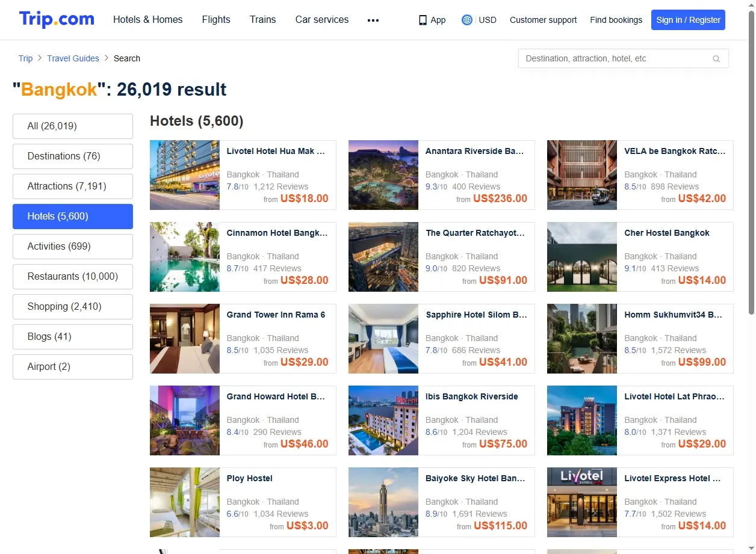
Task: Click VELA be Bangkok hotel title
Action: coord(675,151)
